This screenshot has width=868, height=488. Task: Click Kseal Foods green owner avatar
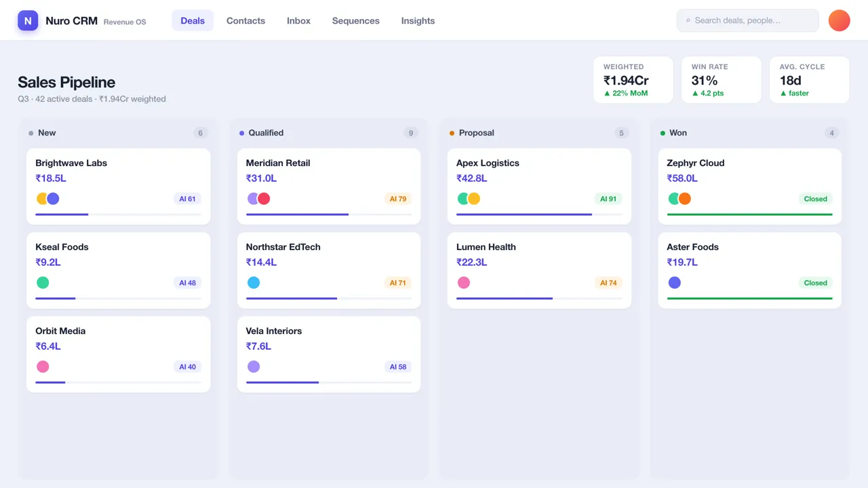tap(43, 283)
